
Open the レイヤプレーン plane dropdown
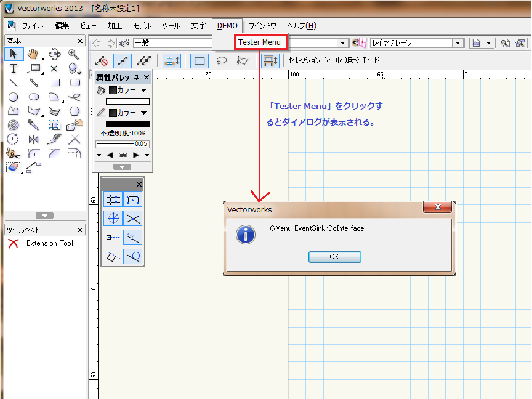457,43
